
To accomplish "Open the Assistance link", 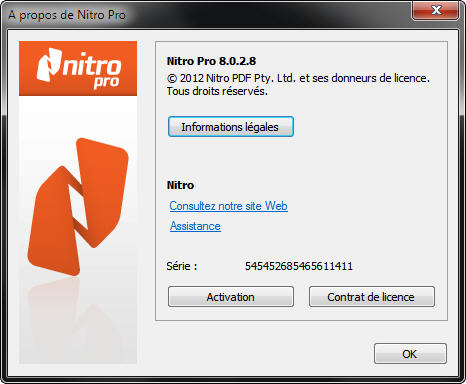I will [195, 226].
